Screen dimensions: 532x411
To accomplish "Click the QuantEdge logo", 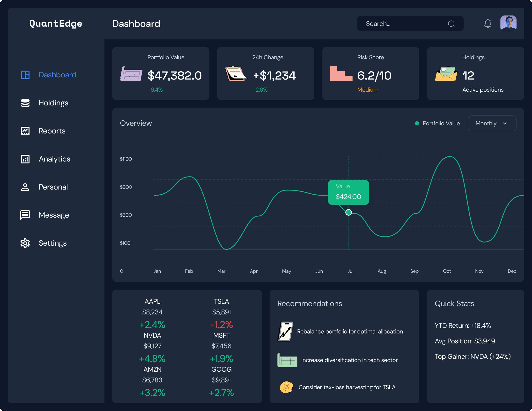I will [x=56, y=24].
